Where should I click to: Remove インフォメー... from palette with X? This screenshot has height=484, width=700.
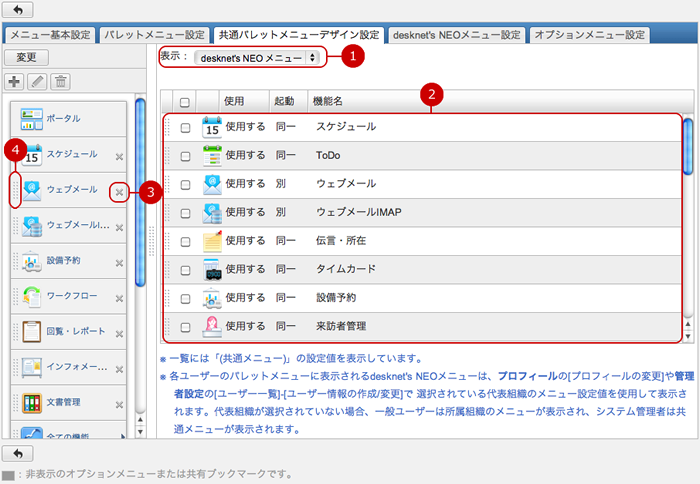[x=119, y=369]
